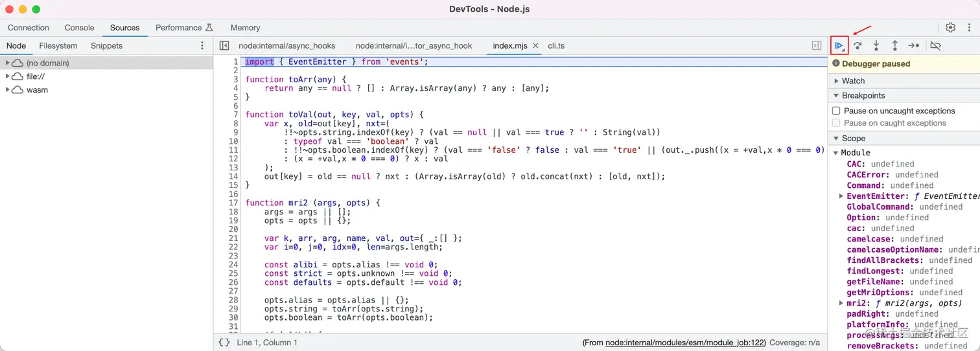This screenshot has height=351, width=980.
Task: Click 'Debugger paused' status message
Action: pyautogui.click(x=876, y=63)
